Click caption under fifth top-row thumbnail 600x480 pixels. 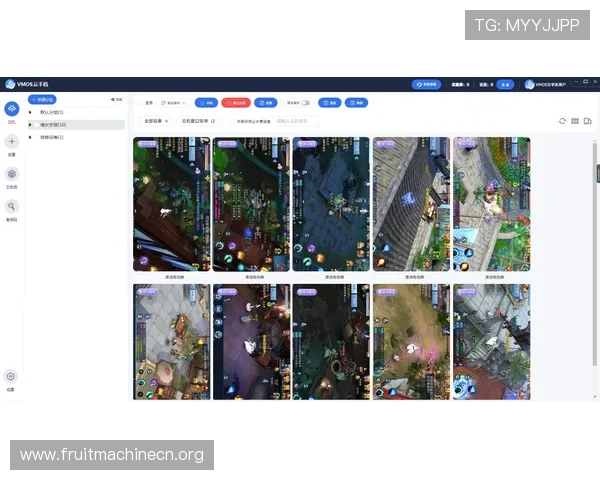click(x=494, y=277)
